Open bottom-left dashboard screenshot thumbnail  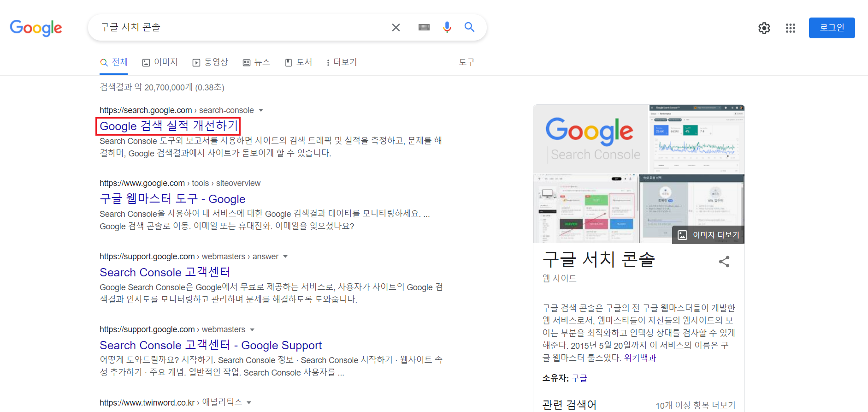tap(585, 209)
